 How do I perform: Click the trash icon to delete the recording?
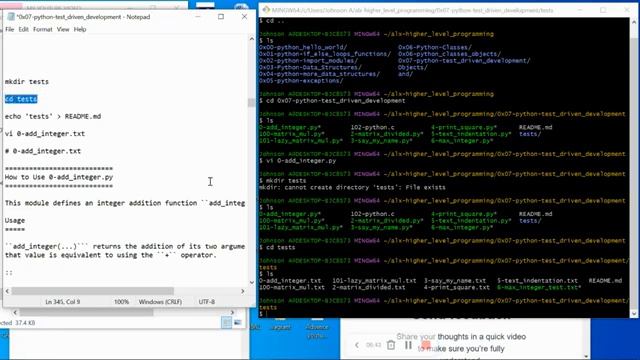[x=391, y=345]
